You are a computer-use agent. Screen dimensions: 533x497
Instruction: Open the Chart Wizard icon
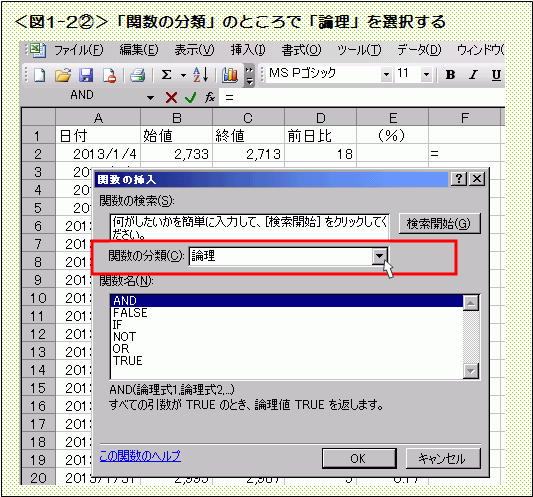pyautogui.click(x=230, y=75)
